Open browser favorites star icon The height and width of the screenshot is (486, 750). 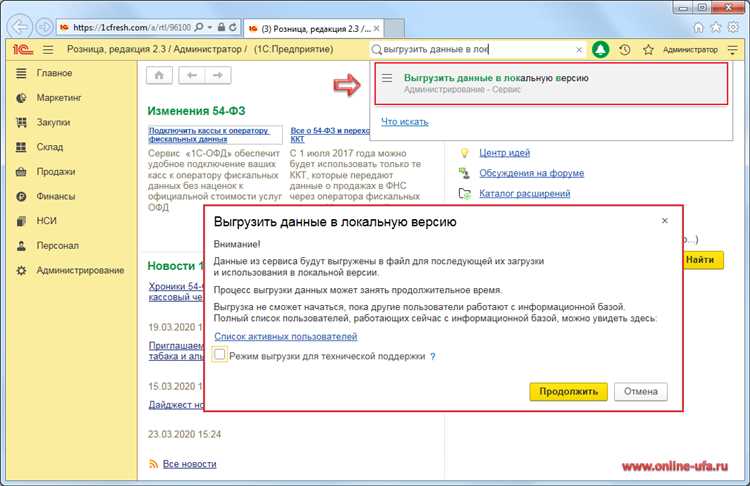pyautogui.click(x=716, y=27)
